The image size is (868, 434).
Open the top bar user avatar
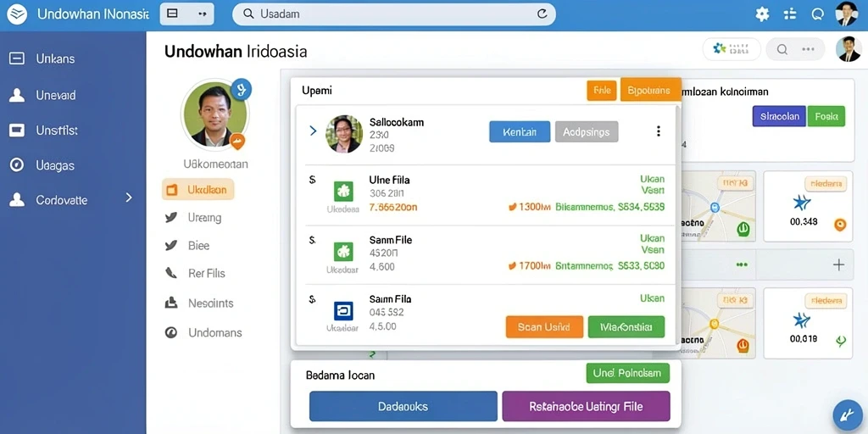coord(846,14)
